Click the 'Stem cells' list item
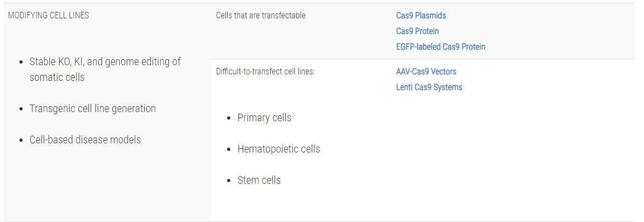 pyautogui.click(x=259, y=181)
